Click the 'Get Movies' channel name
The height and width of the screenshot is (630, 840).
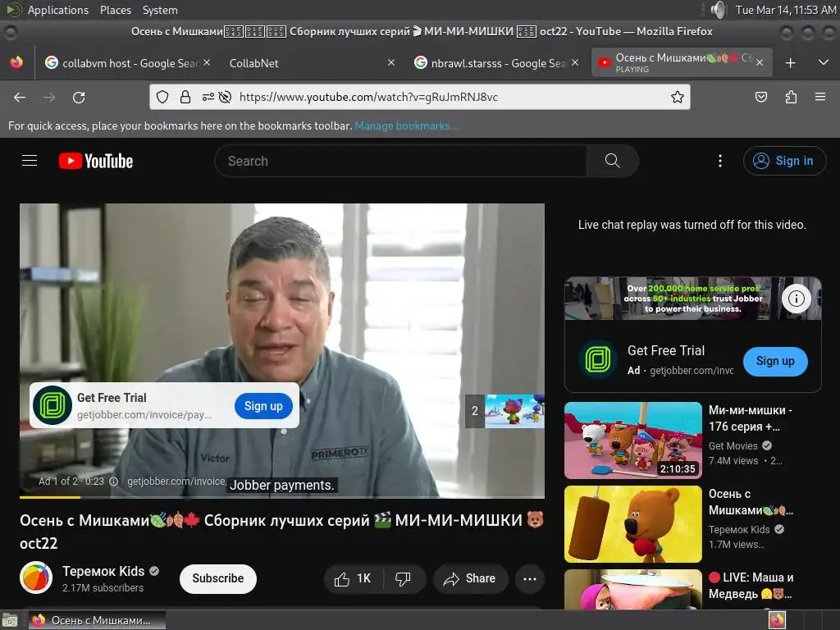(x=733, y=445)
